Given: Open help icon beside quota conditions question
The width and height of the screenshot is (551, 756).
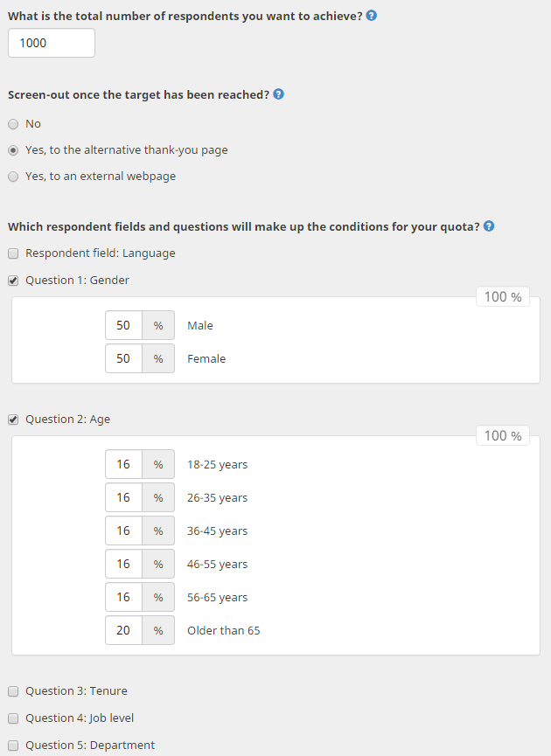Looking at the screenshot, I should (x=489, y=226).
